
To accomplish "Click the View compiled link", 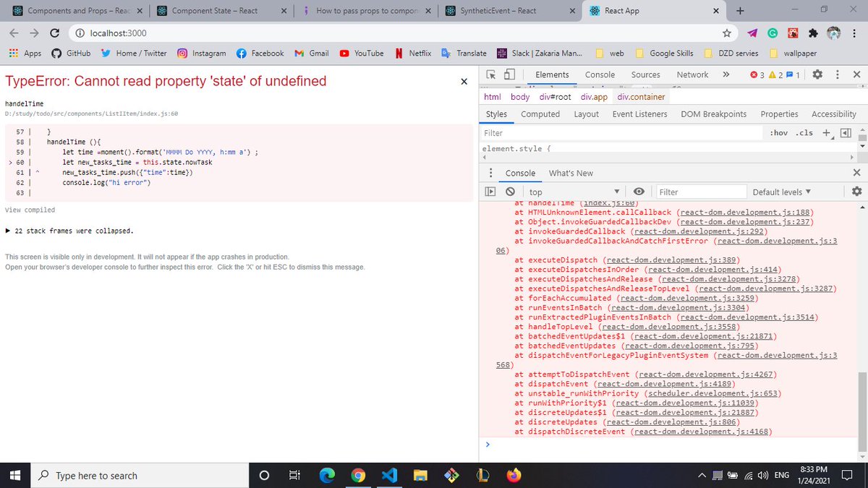I will coord(30,210).
